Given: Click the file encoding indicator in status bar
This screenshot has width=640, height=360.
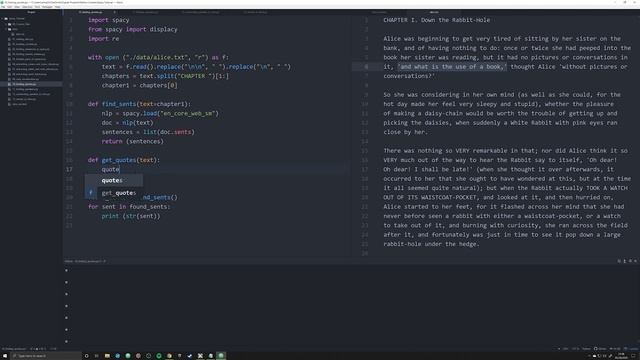Looking at the screenshot, I should pyautogui.click(x=576, y=349).
